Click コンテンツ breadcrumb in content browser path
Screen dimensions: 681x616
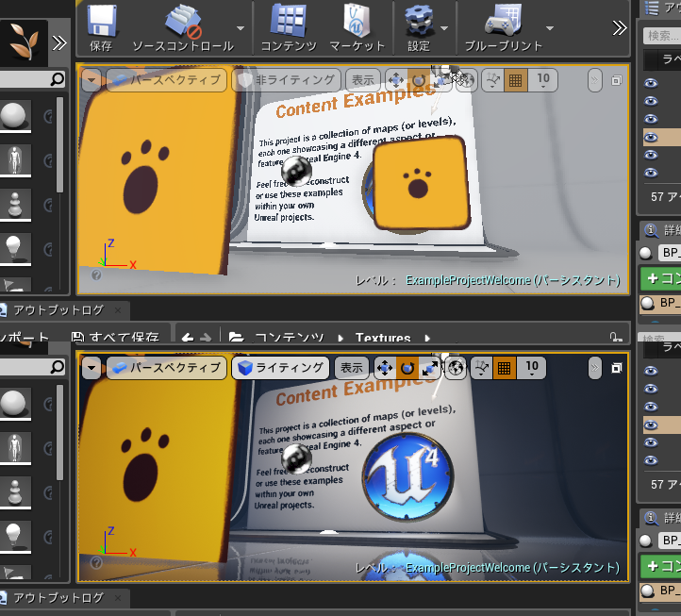coord(290,337)
